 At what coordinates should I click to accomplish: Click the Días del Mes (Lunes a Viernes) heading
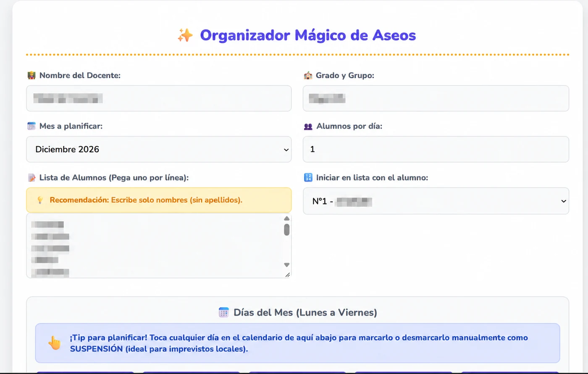305,313
